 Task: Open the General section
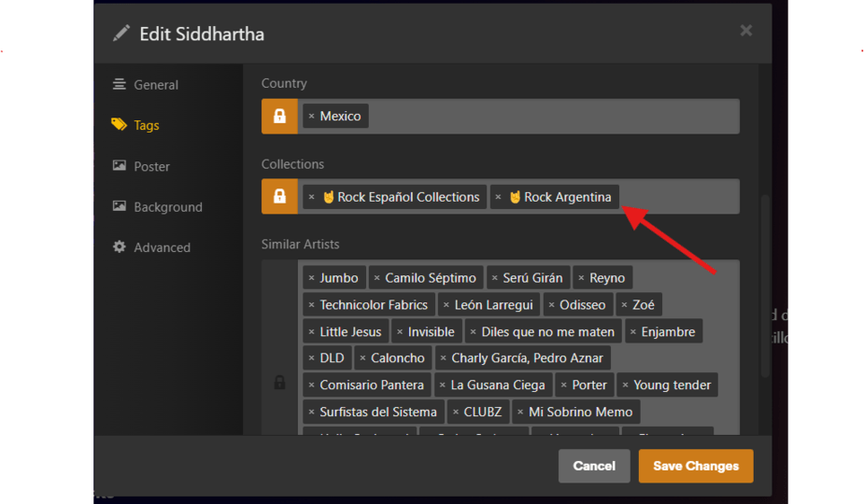(x=146, y=85)
